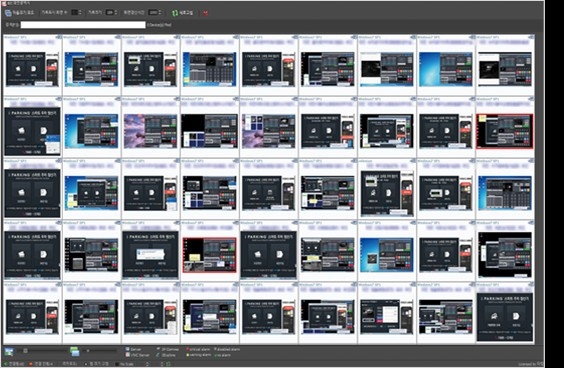This screenshot has width=564, height=368.
Task: Open the No Scale dropdown in status bar
Action: [132, 364]
